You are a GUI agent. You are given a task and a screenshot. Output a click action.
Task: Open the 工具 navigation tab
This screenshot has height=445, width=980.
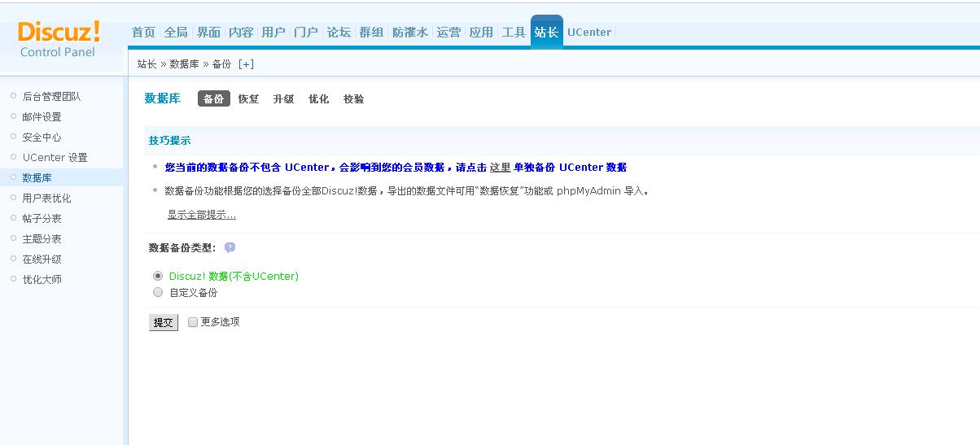[x=514, y=32]
